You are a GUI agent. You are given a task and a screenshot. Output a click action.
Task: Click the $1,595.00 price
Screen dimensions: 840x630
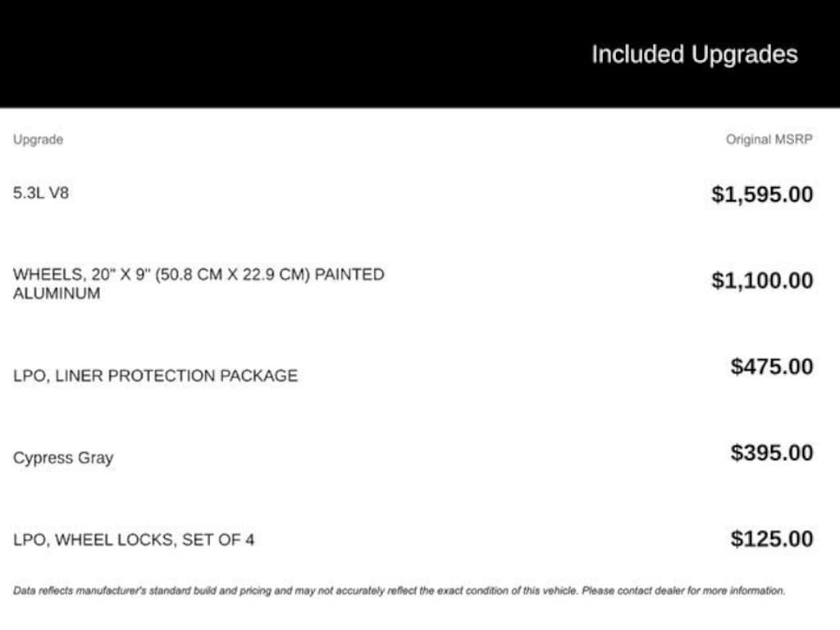(762, 194)
